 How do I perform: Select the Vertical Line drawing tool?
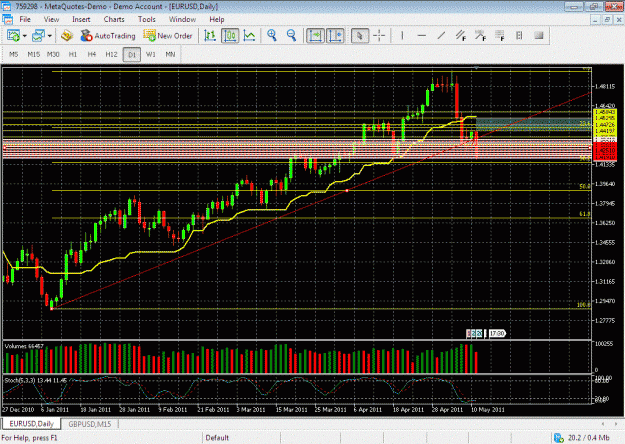coord(402,36)
